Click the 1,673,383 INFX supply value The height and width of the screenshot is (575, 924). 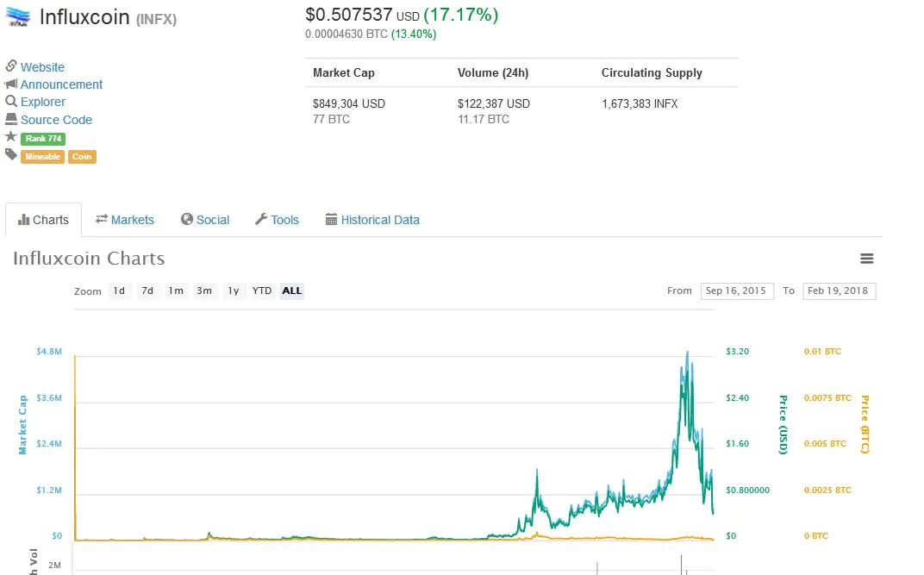pyautogui.click(x=640, y=103)
